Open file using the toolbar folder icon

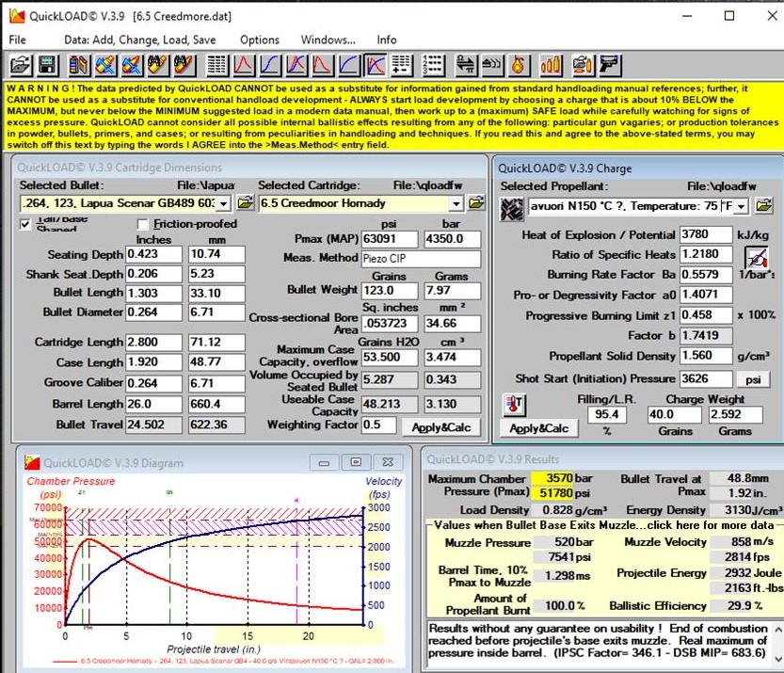coord(21,66)
